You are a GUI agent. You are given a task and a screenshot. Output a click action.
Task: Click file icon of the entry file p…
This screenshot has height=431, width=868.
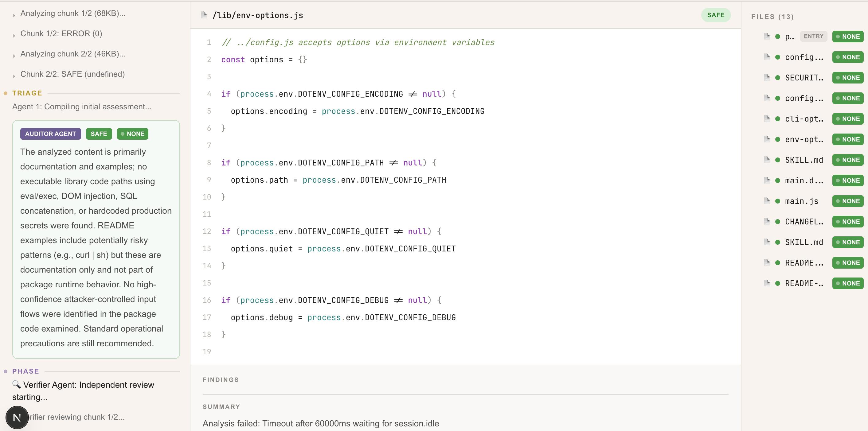click(x=767, y=36)
